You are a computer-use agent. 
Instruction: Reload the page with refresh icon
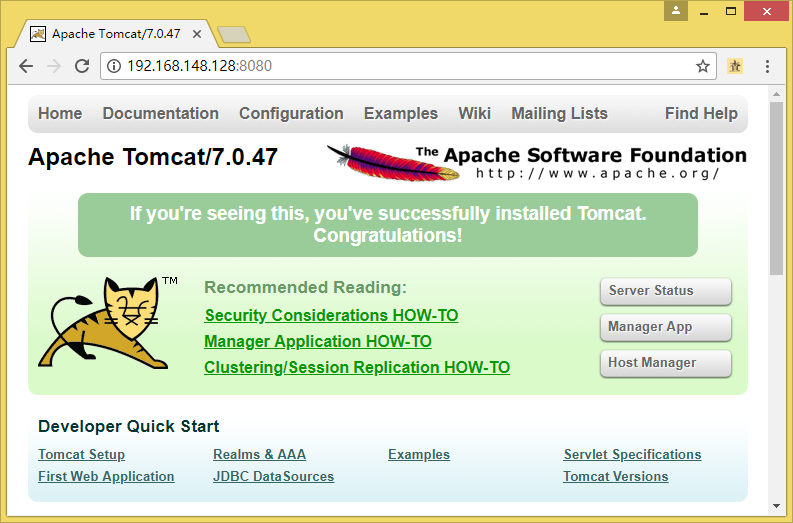point(81,66)
